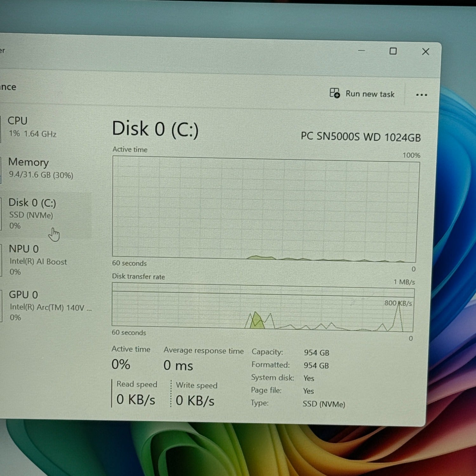Click the Disk 0 (C:) heading
The width and height of the screenshot is (476, 476).
[155, 129]
